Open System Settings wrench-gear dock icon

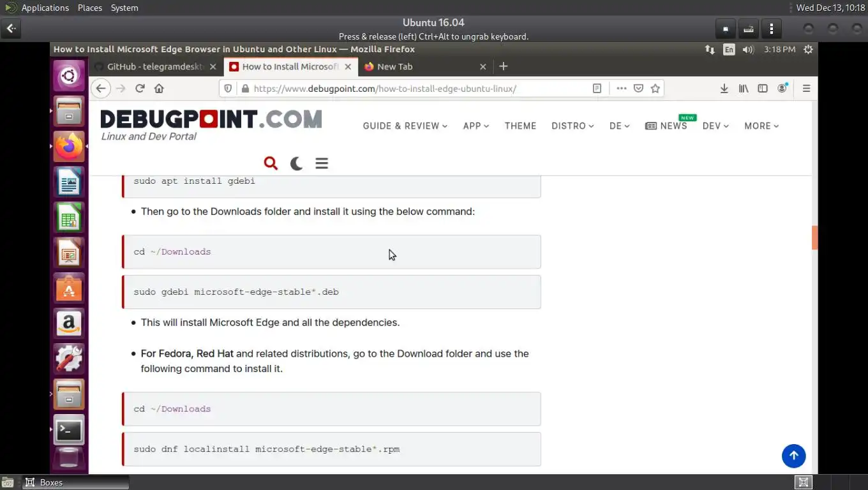tap(69, 359)
